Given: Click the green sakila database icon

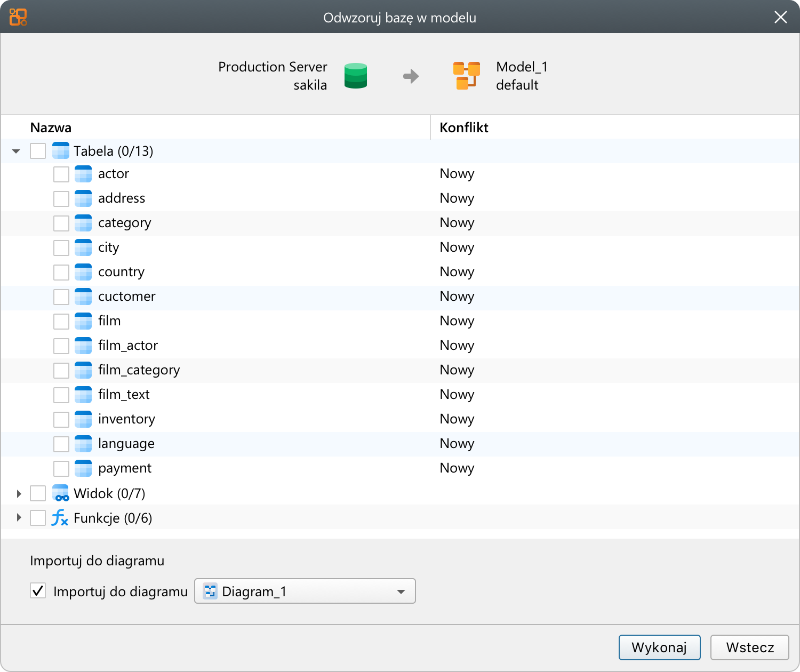Looking at the screenshot, I should pyautogui.click(x=356, y=76).
